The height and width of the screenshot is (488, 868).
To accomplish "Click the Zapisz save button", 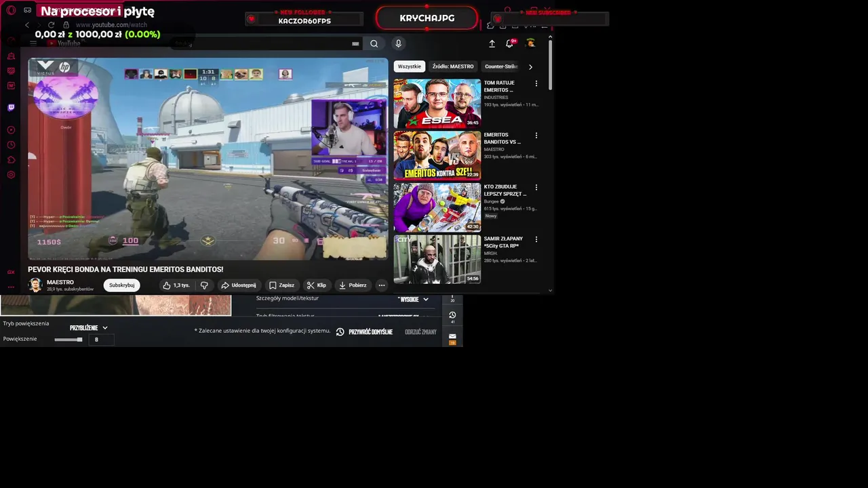I will click(x=282, y=285).
